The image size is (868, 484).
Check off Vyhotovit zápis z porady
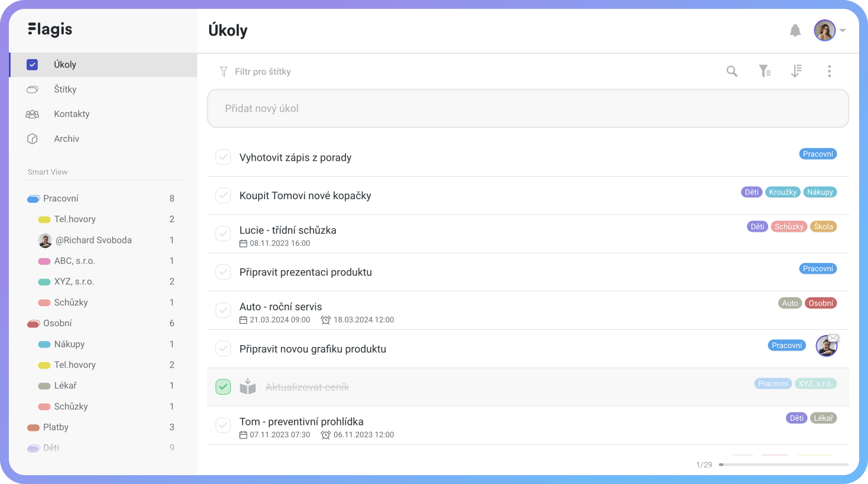click(x=223, y=157)
